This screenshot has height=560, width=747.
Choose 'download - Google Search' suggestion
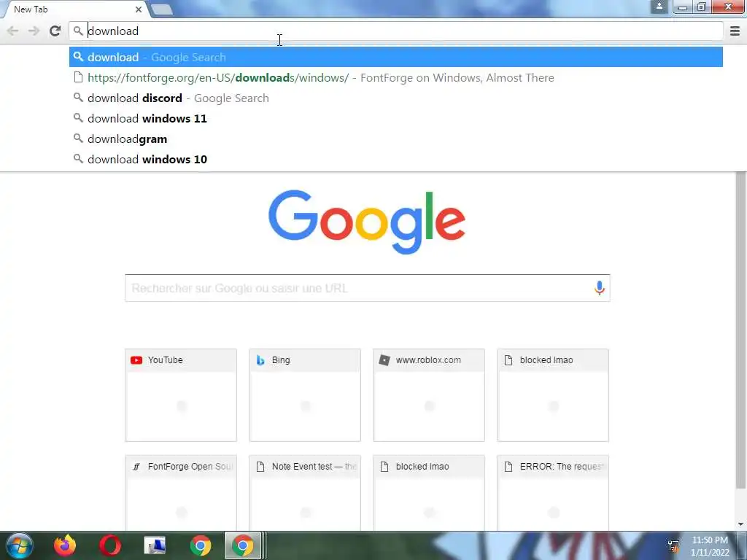pyautogui.click(x=396, y=57)
